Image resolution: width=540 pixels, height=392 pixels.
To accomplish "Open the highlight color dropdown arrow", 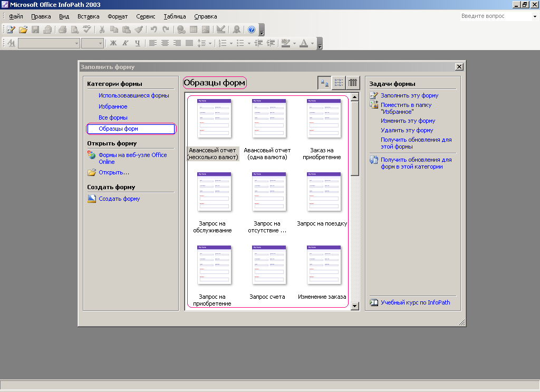I will point(294,43).
